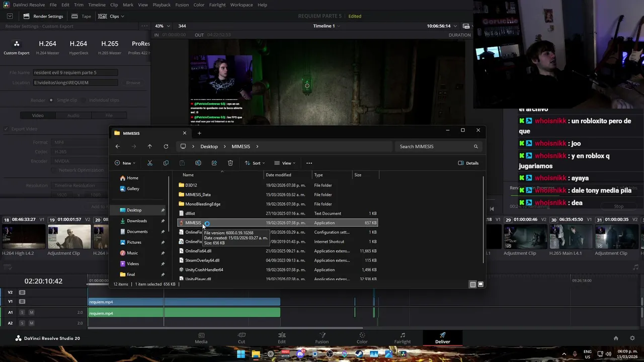Open Windows Start menu
644x362 pixels.
[x=241, y=354]
